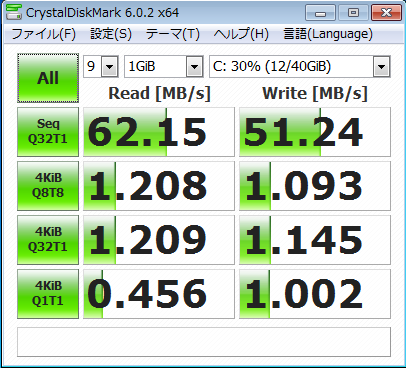Open the 設定(S) menu
The image size is (406, 368).
tap(111, 34)
